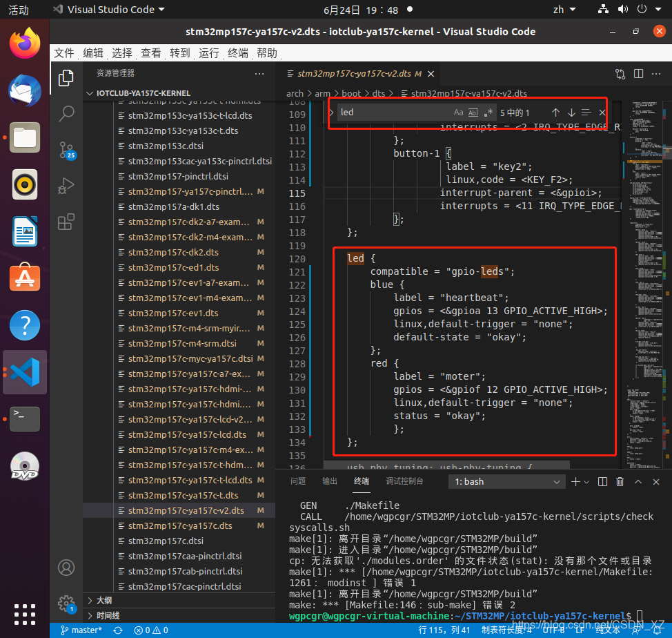Open the new terminal dropdown arrow

[x=586, y=482]
